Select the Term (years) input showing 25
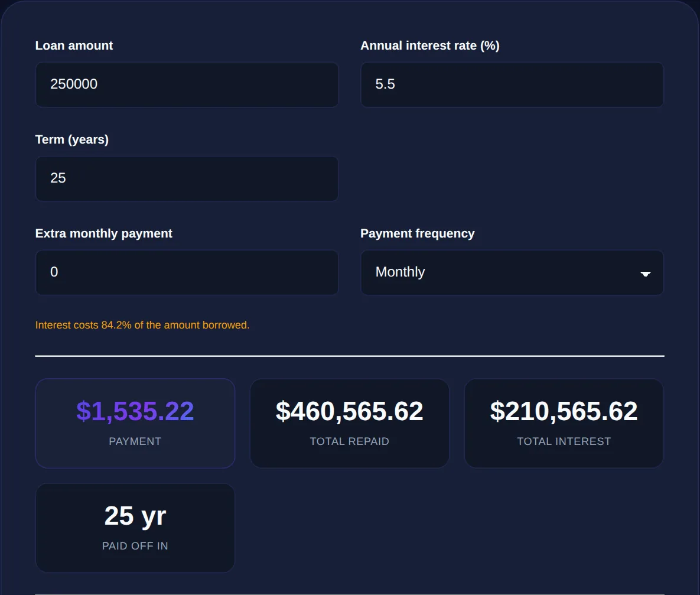700x595 pixels. pos(187,178)
